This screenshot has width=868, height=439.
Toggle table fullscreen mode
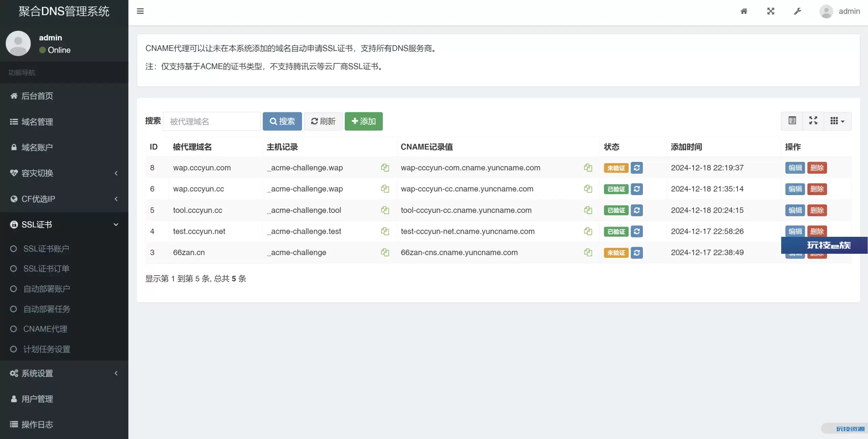point(813,121)
